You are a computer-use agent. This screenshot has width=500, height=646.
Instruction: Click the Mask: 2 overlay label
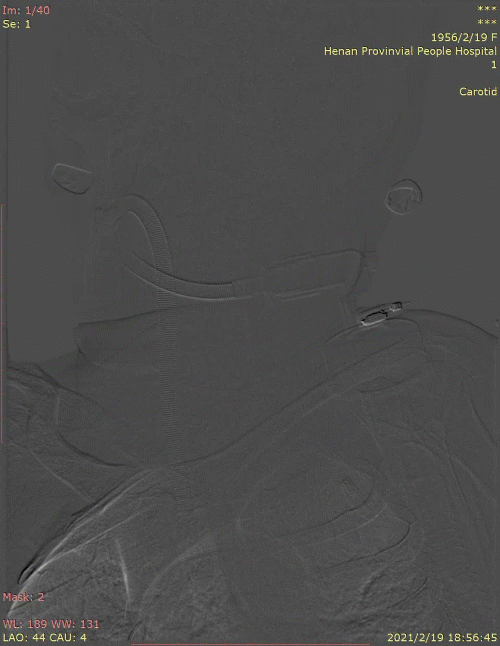23,597
